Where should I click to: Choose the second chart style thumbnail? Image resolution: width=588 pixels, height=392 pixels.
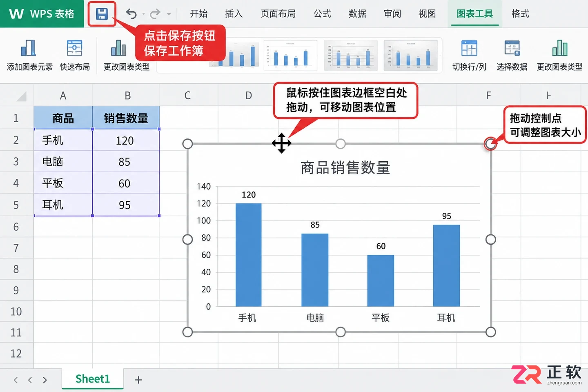click(x=290, y=55)
